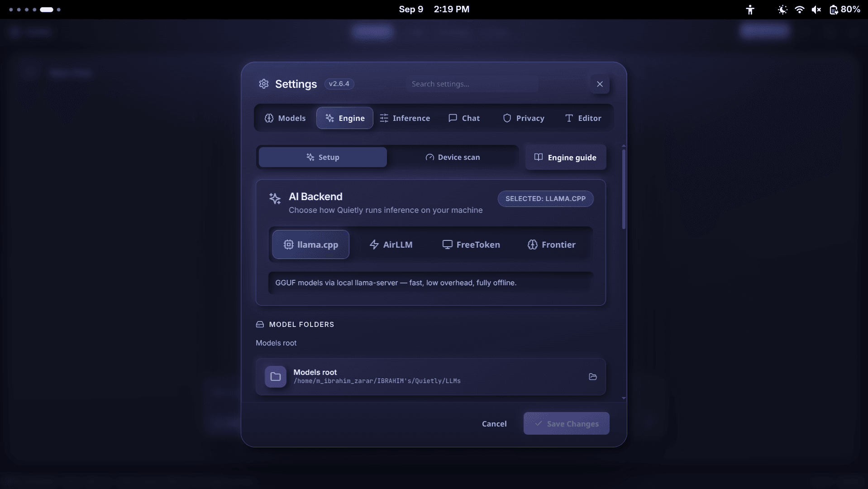Click the v2.6.4 version badge
The width and height of the screenshot is (868, 489).
click(339, 84)
